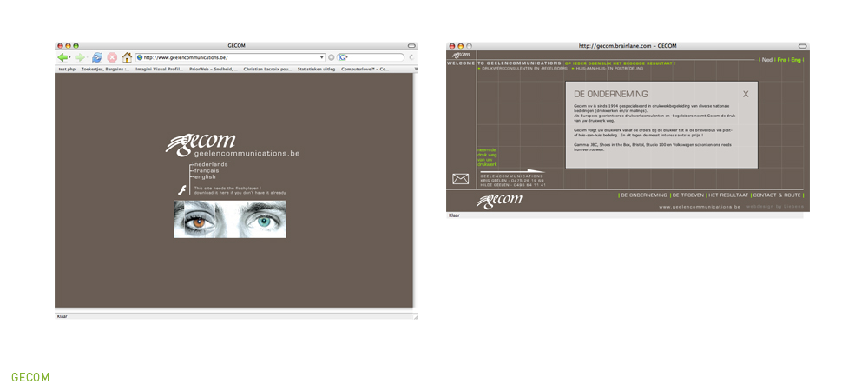Switch site language to Ned
Screen dimensions: 868x391
tap(767, 60)
